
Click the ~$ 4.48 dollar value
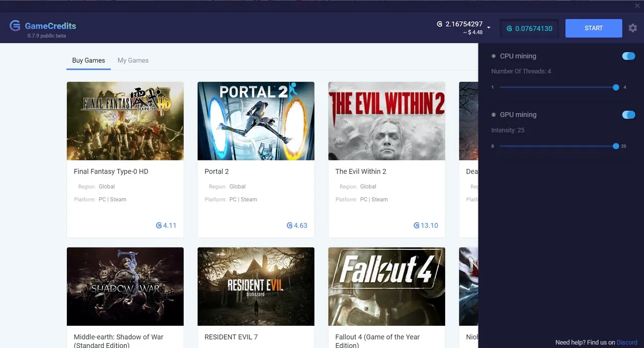click(x=473, y=33)
